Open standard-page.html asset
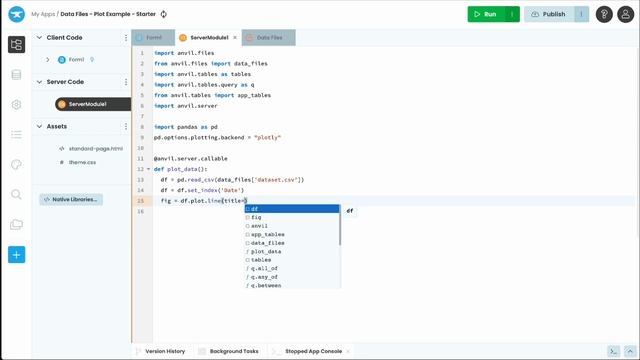This screenshot has height=360, width=640. coord(96,149)
